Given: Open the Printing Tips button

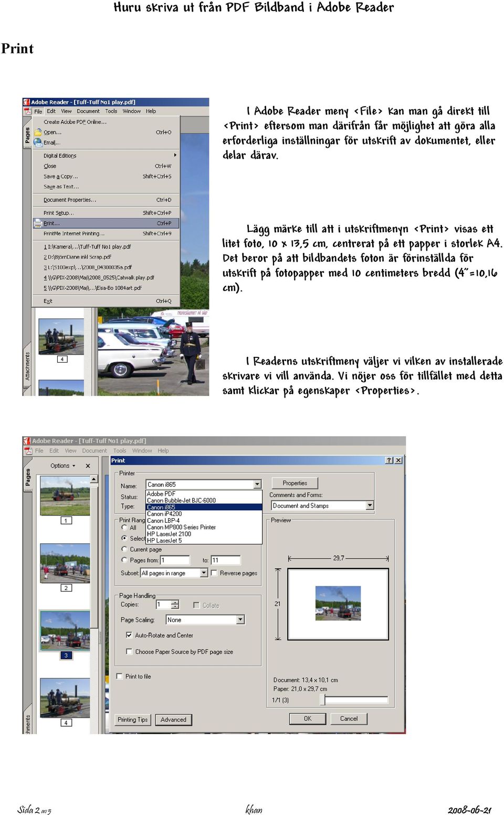Looking at the screenshot, I should (132, 719).
